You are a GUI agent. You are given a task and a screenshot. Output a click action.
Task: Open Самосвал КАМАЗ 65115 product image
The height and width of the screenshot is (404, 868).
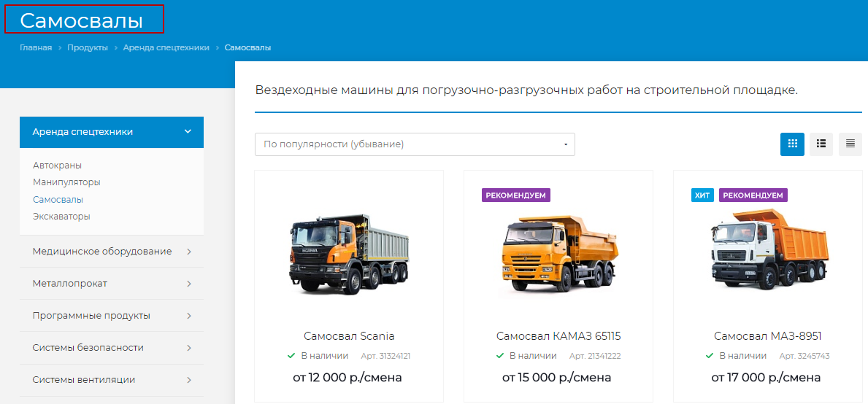(558, 256)
